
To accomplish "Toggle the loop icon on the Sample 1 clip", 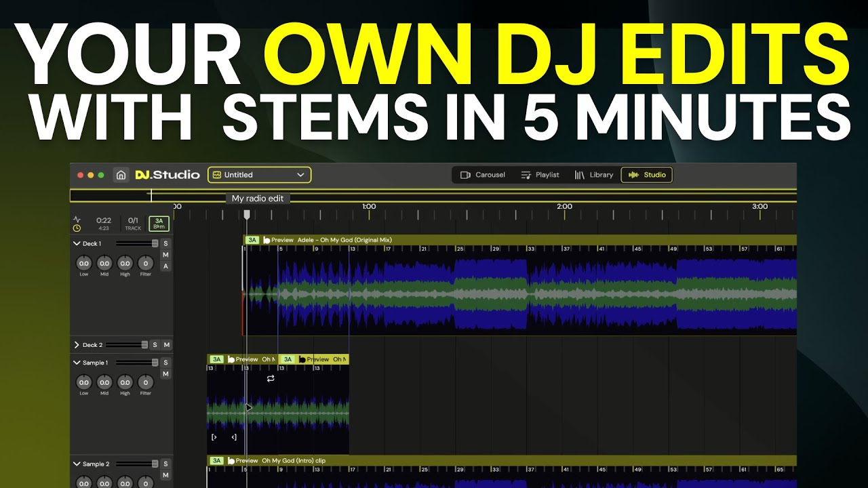I will pos(271,378).
